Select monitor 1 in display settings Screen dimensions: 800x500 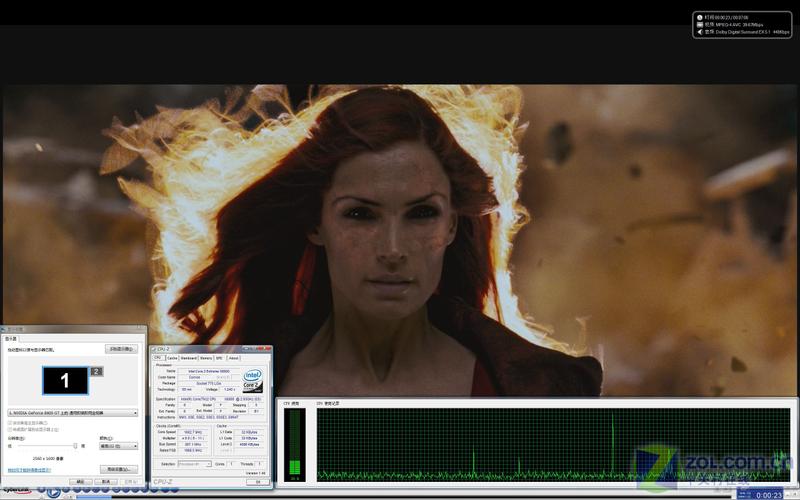(x=65, y=381)
